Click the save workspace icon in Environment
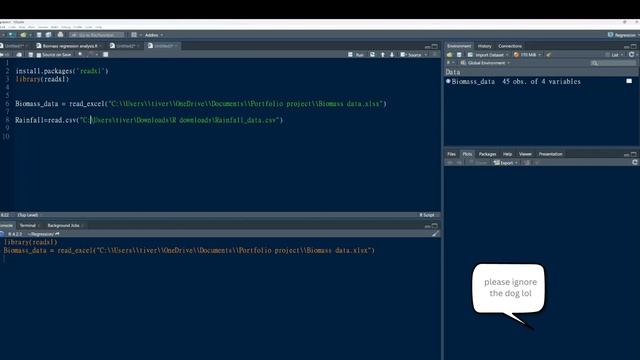 [459, 55]
